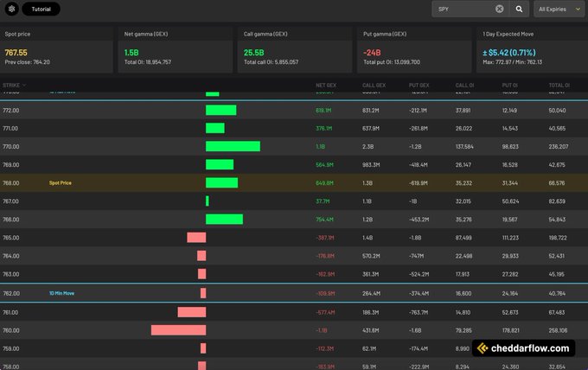The image size is (588, 370).
Task: Select the 760.00 strike cell
Action: click(x=11, y=330)
